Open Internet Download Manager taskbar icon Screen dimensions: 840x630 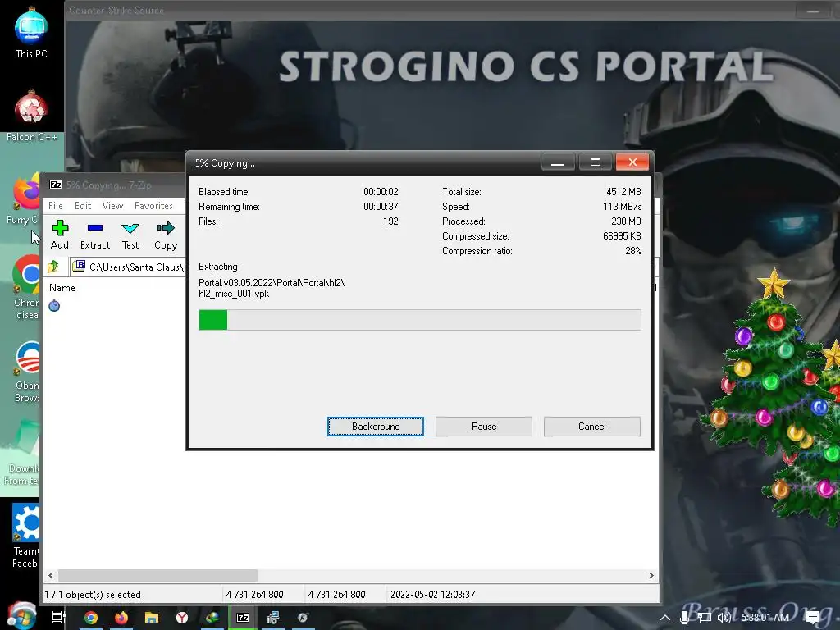tap(212, 618)
